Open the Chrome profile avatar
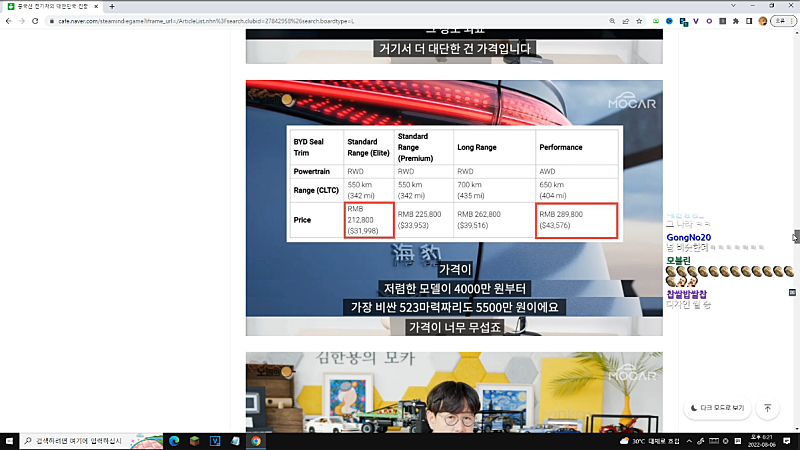 coord(763,21)
